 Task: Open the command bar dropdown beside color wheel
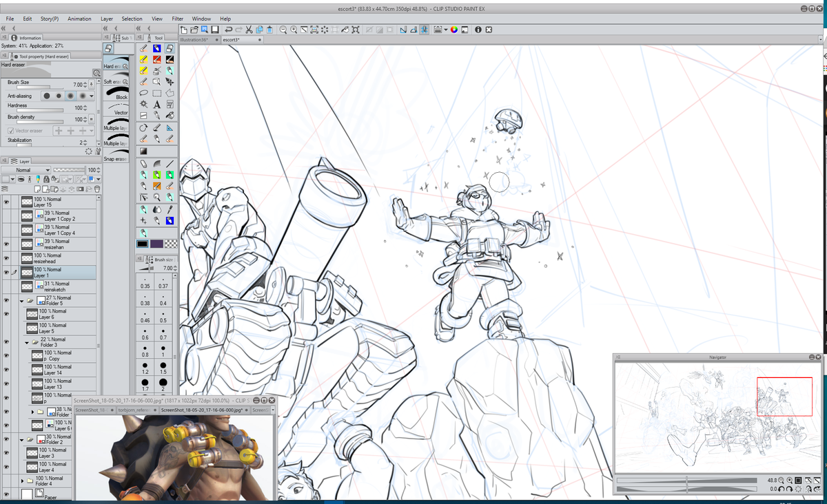tap(446, 30)
